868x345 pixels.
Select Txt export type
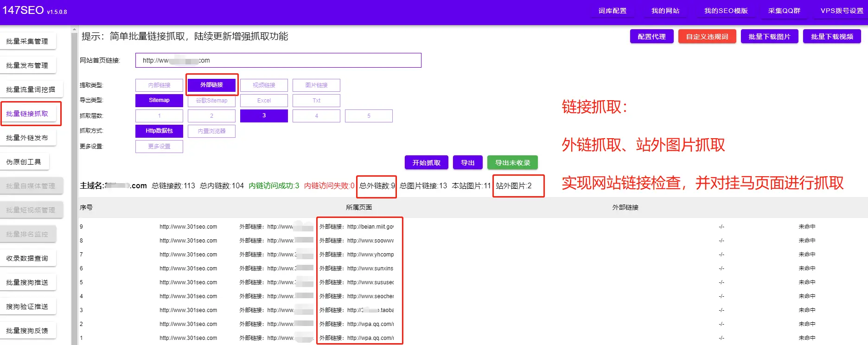316,101
